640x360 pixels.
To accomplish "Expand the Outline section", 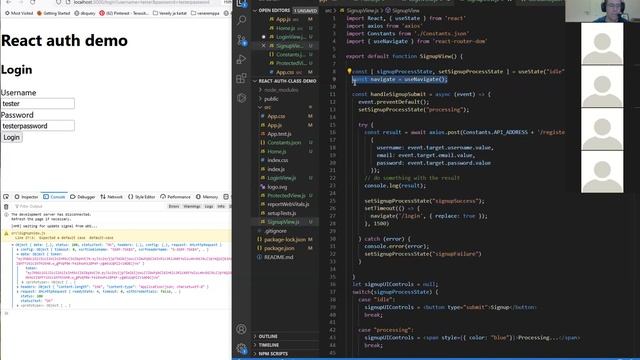I will point(268,336).
